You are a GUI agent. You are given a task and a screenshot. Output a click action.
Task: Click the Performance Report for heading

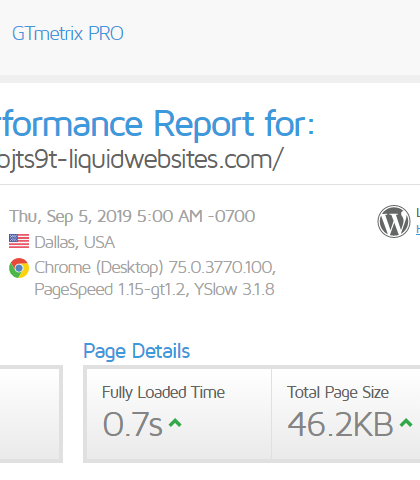pos(157,124)
